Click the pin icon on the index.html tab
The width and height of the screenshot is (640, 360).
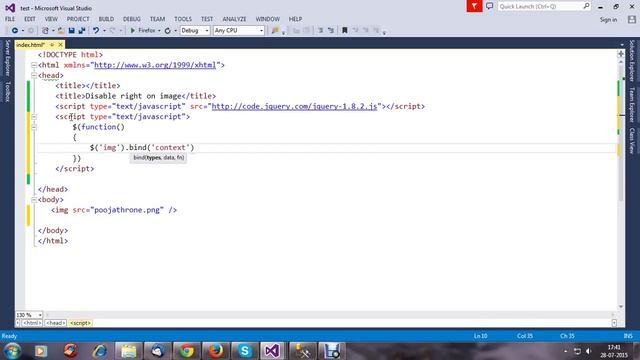point(52,44)
